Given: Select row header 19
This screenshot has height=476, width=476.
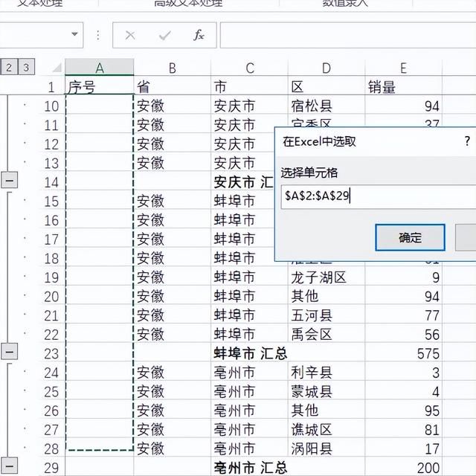Looking at the screenshot, I should click(x=51, y=277).
